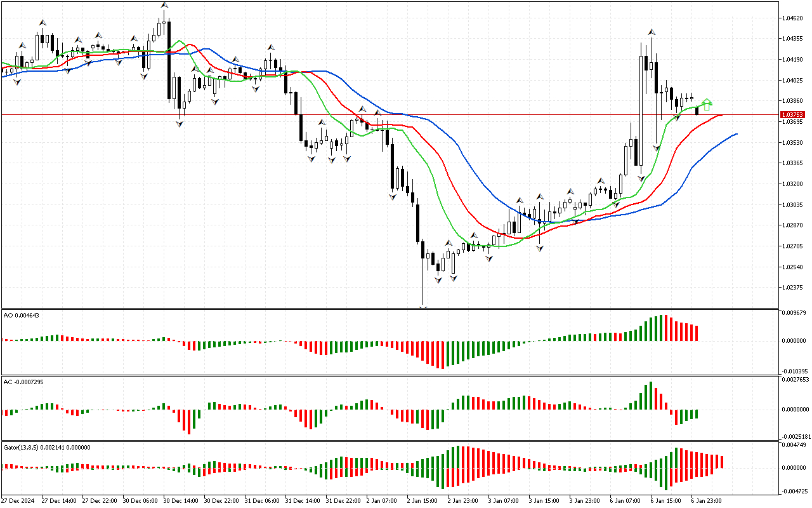Click the AC scale minimum -0.0025181

(x=796, y=437)
